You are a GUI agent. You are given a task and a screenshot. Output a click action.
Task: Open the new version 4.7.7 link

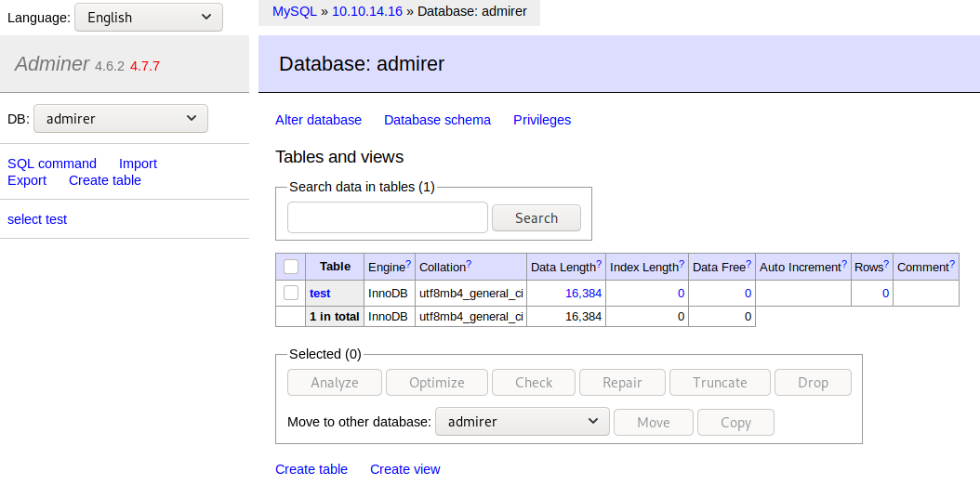pos(145,66)
